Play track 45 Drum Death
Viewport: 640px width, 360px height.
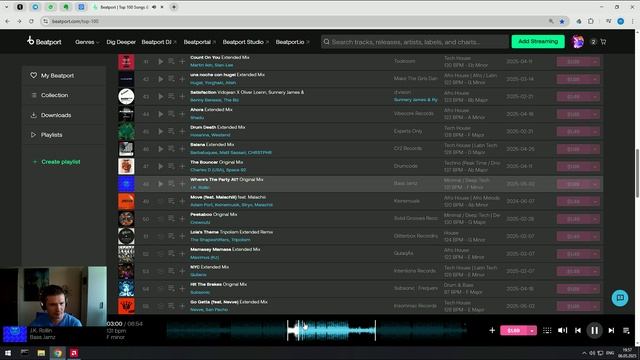coord(160,131)
